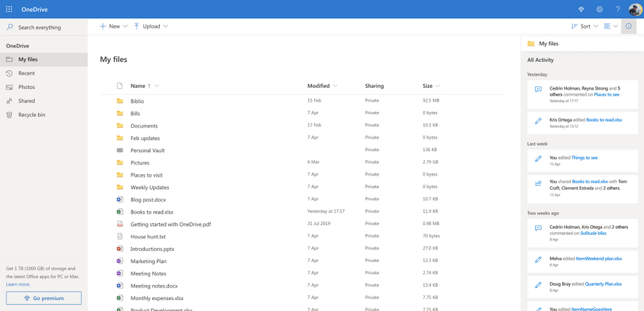
Task: Open the settings gear icon
Action: pyautogui.click(x=600, y=9)
